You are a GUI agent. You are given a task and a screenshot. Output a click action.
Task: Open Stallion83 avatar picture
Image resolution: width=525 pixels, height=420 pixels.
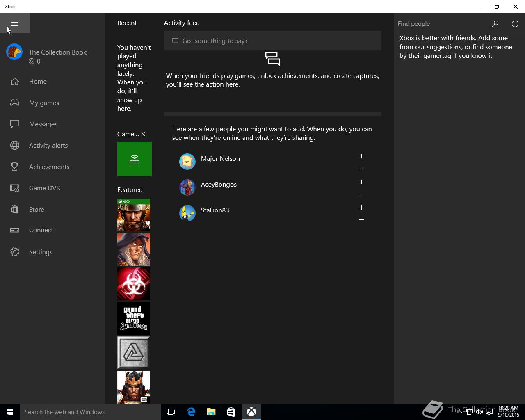[187, 213]
